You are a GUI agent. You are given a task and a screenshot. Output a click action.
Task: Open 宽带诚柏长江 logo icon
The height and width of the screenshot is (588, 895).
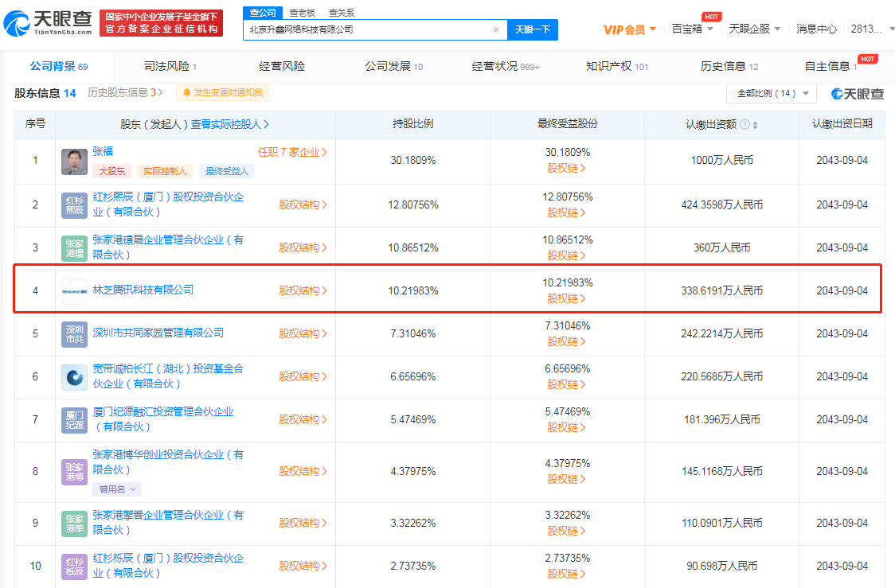click(x=74, y=378)
